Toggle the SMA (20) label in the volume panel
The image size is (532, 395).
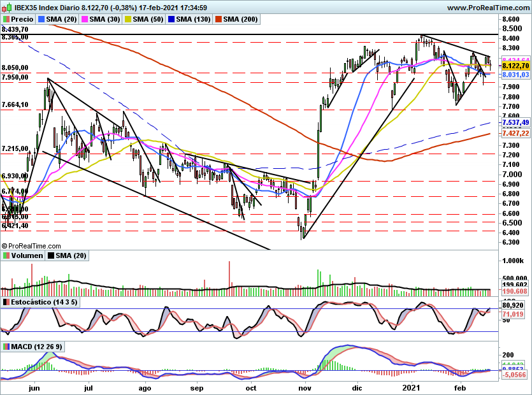click(x=70, y=255)
